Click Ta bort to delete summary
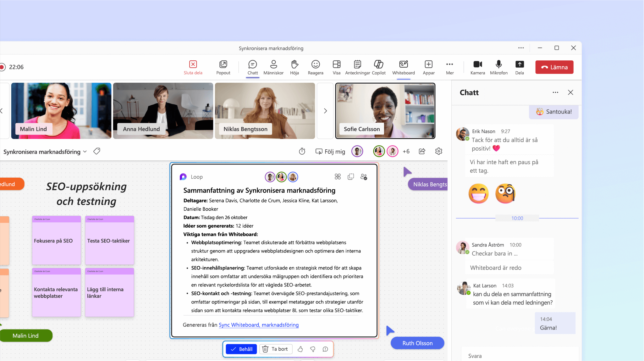The height and width of the screenshot is (361, 644). (274, 349)
